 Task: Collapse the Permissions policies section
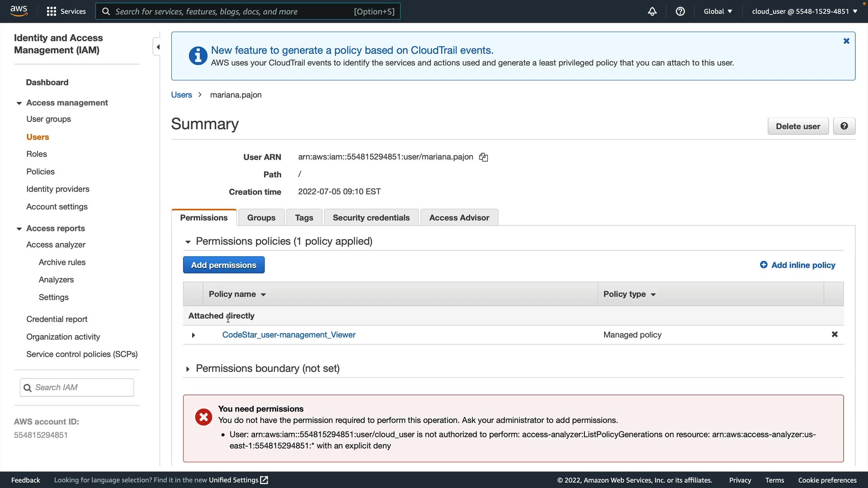(x=188, y=242)
